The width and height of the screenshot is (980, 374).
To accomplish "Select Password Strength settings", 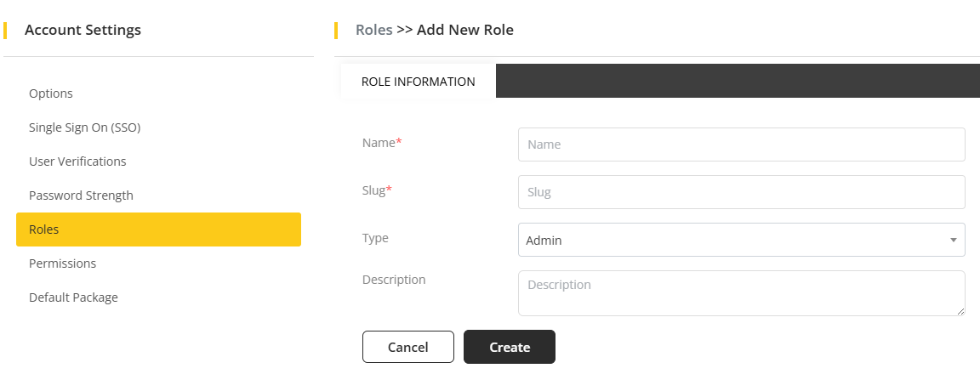I will (81, 195).
